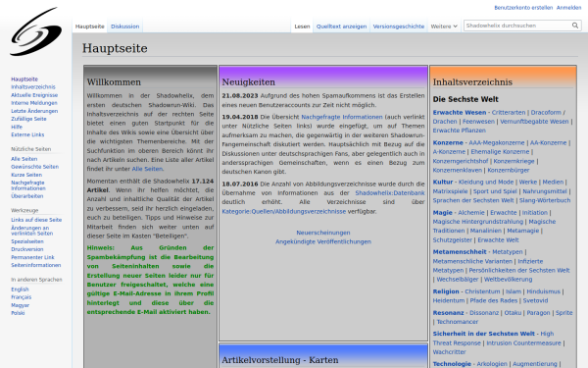Open the Kultur bold link

[443, 182]
